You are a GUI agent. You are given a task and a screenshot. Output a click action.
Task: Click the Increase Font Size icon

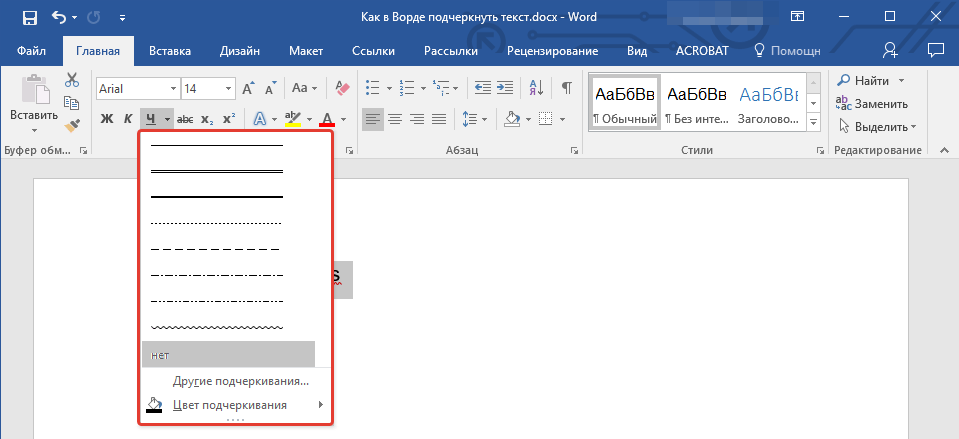249,88
